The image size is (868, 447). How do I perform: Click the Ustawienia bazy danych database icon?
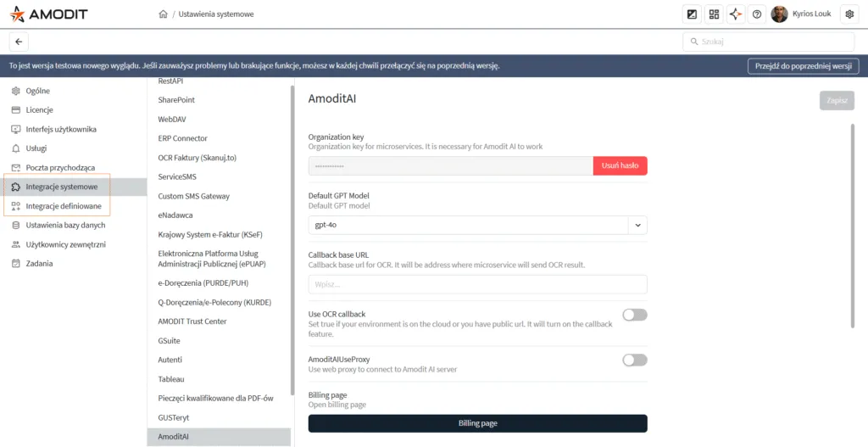click(x=15, y=226)
